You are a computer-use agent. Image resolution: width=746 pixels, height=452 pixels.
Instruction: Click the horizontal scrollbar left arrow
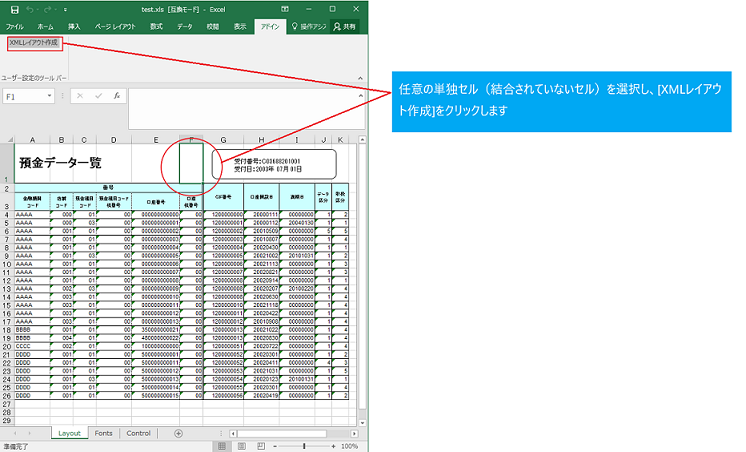[x=233, y=433]
